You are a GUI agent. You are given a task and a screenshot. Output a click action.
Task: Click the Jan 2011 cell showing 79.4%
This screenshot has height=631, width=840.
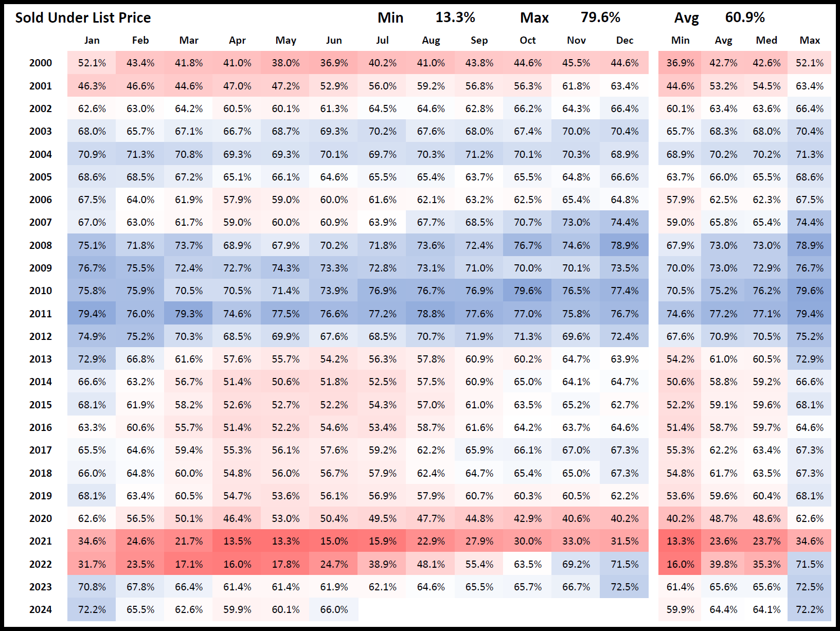tap(92, 314)
